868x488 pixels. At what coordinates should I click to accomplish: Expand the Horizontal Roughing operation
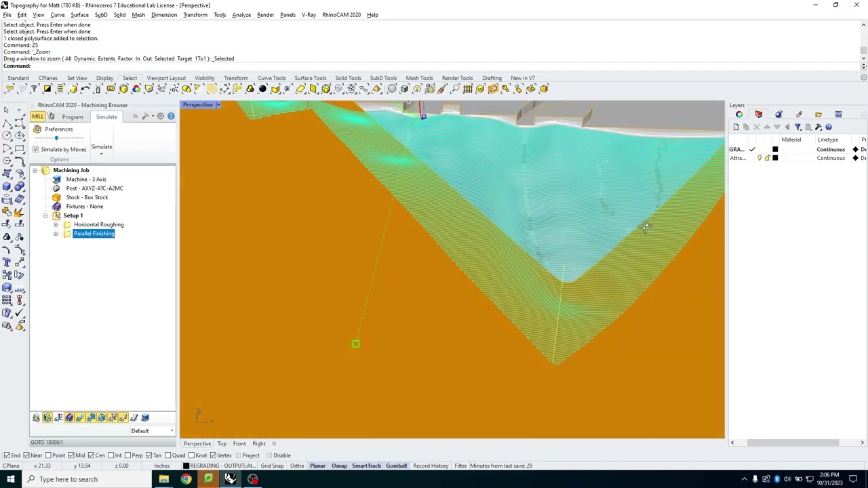[56, 224]
